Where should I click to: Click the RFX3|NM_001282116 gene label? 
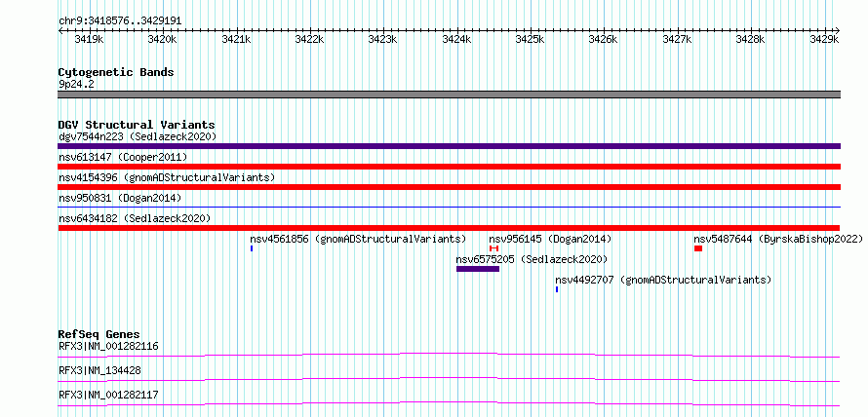pos(108,347)
